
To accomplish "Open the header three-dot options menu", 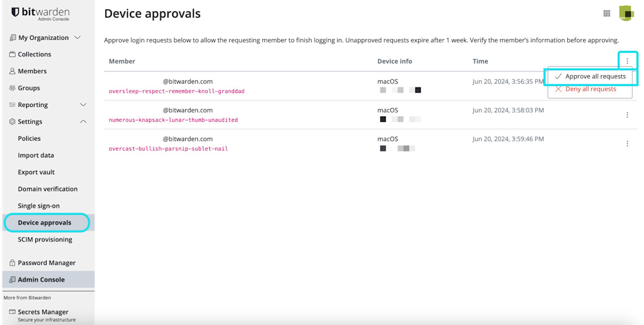I will tap(627, 61).
